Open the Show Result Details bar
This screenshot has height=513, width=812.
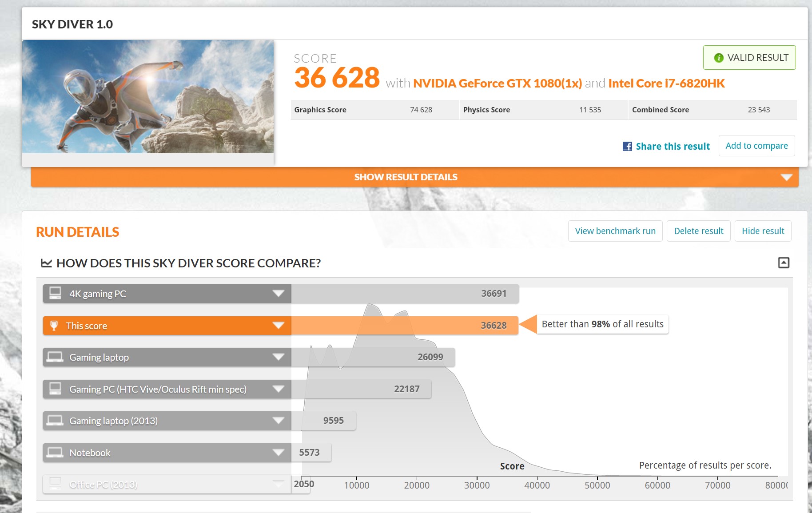point(414,177)
